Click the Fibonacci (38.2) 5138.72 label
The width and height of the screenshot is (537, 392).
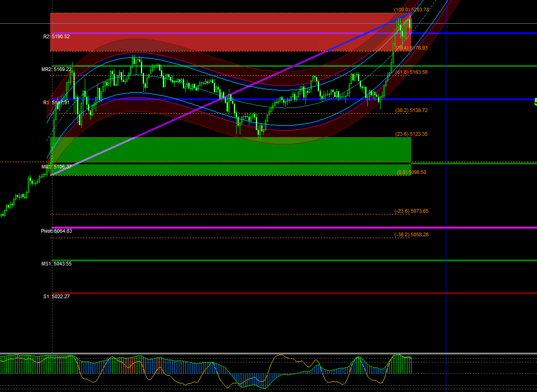411,111
